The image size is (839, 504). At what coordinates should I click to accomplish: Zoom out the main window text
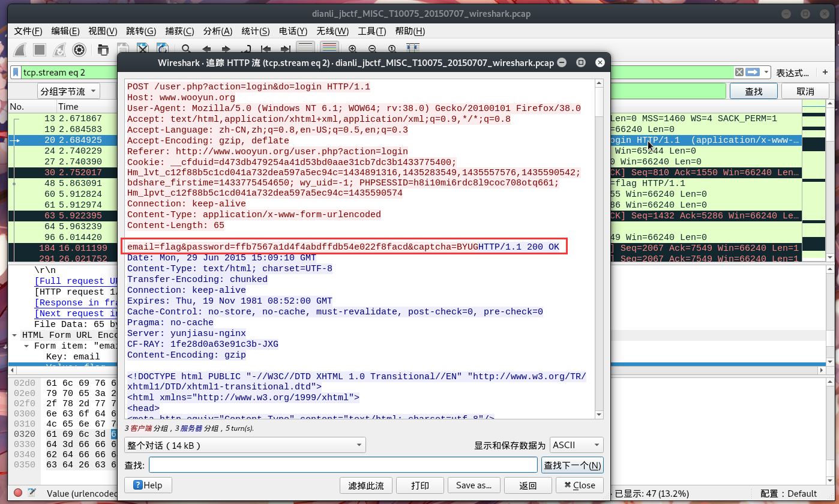coord(373,50)
